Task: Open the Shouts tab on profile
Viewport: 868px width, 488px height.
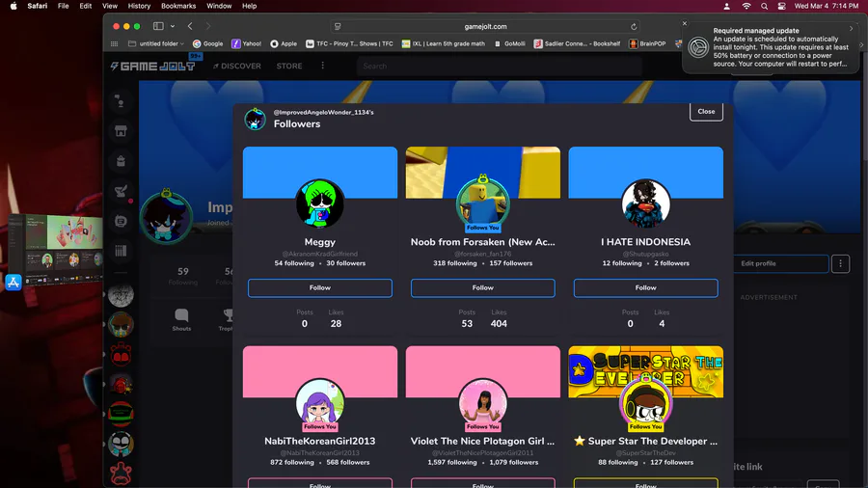Action: pos(181,320)
